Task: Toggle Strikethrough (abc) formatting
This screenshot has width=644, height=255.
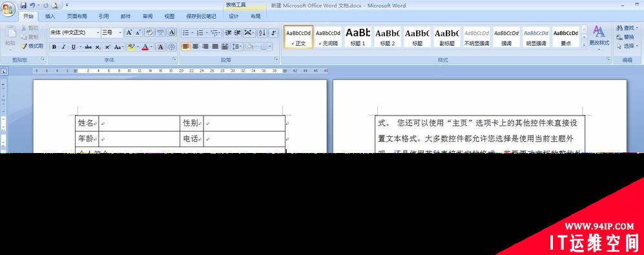Action: click(x=88, y=47)
